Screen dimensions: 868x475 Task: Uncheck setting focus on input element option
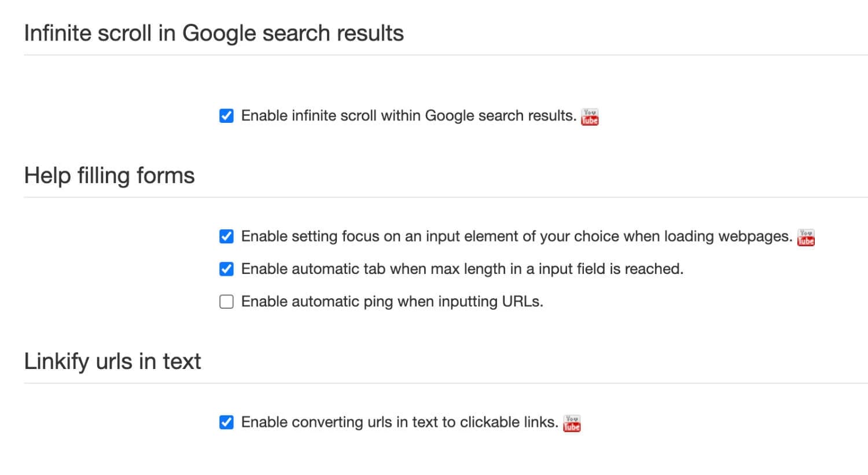pos(226,236)
